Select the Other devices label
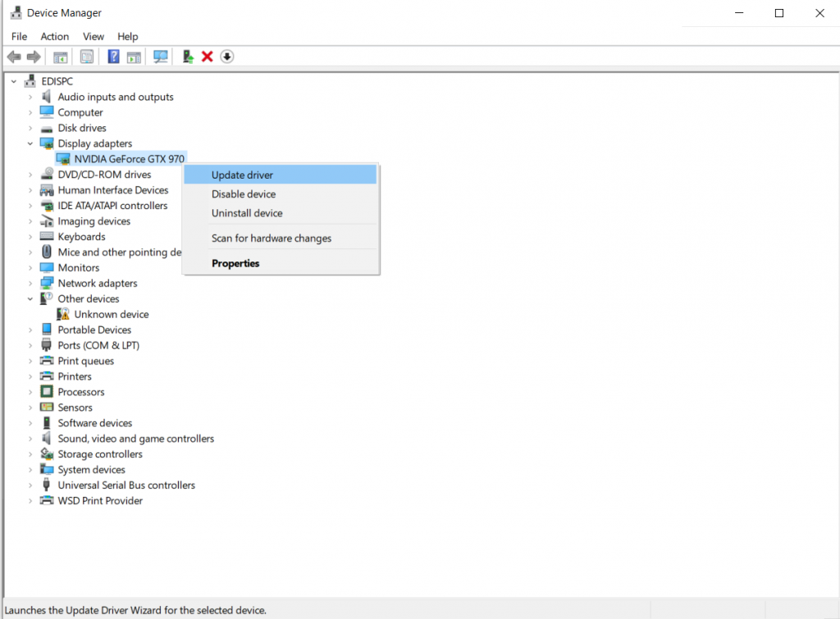 89,298
